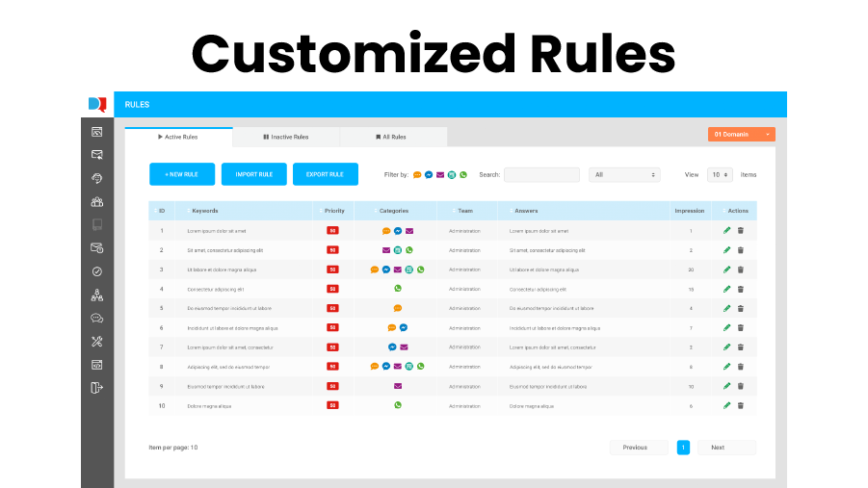Edit rule 1 with the green pencil
868x488 pixels.
point(727,231)
